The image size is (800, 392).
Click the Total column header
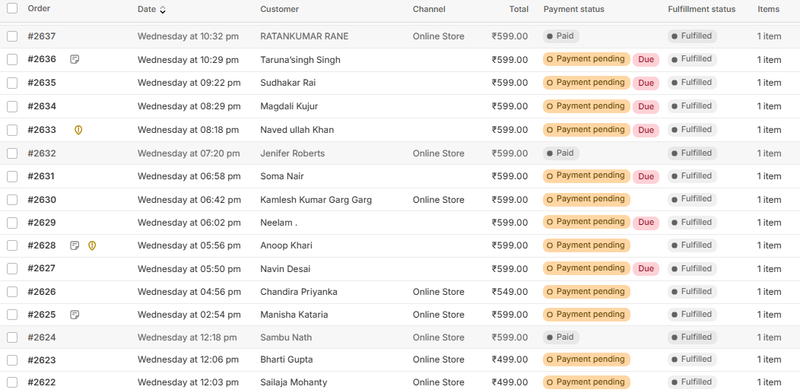(518, 9)
